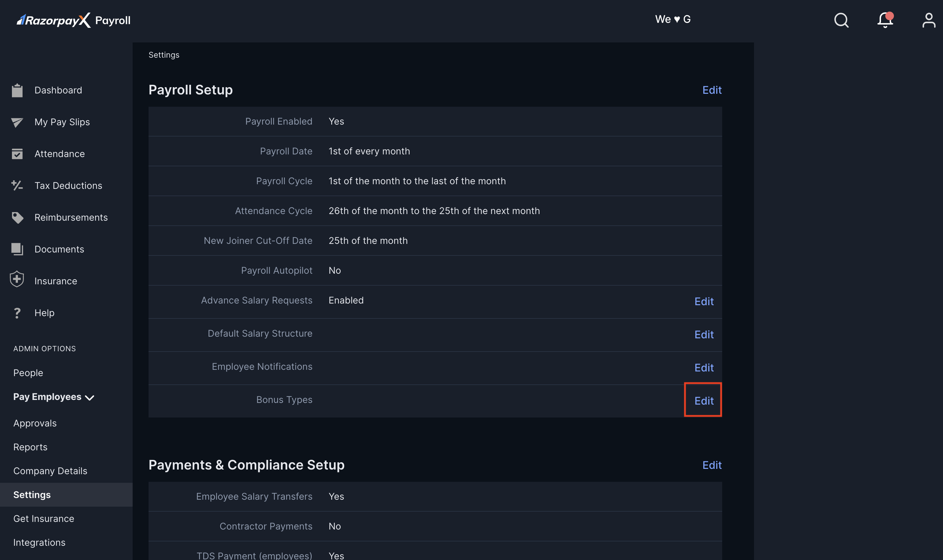Open People under Admin Options
The image size is (943, 560).
click(x=28, y=373)
